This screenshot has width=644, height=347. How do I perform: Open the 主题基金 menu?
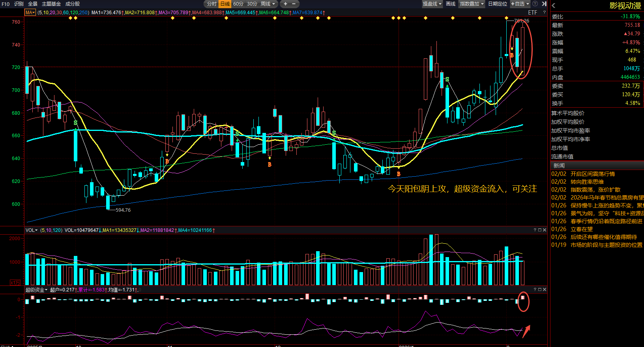tap(51, 4)
